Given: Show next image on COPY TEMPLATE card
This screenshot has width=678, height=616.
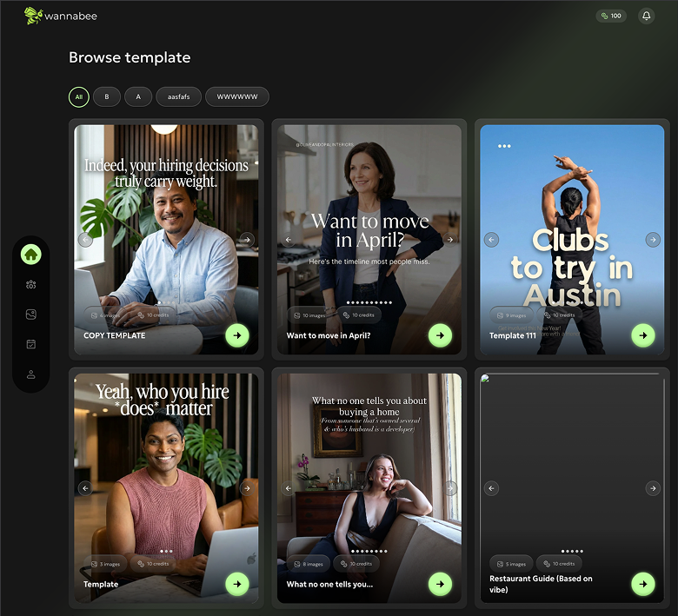Looking at the screenshot, I should [247, 240].
